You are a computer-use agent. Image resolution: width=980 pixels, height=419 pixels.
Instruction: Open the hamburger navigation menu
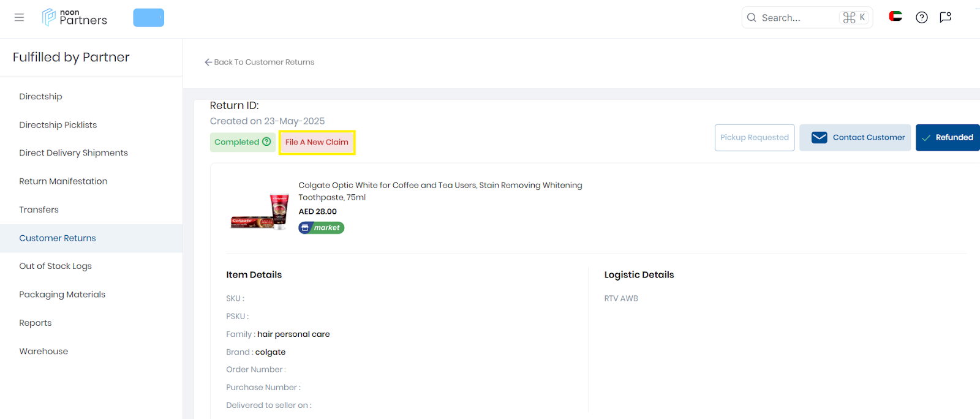click(19, 18)
